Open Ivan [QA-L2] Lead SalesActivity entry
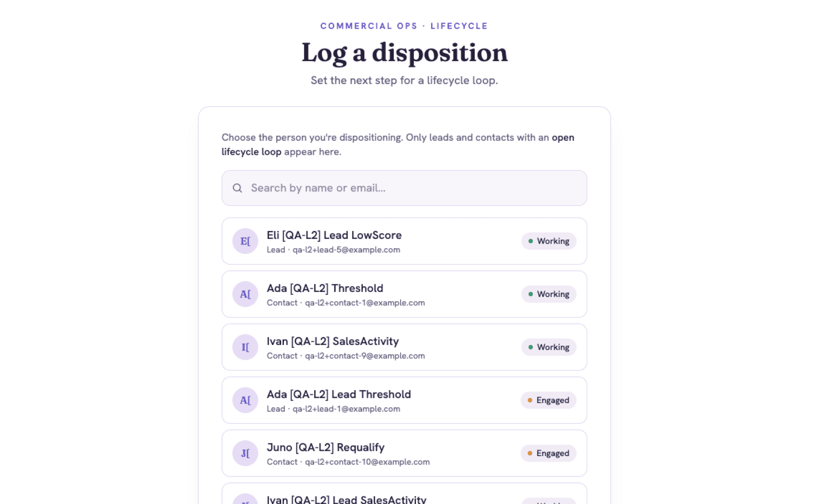This screenshot has width=815, height=504. 404,494
